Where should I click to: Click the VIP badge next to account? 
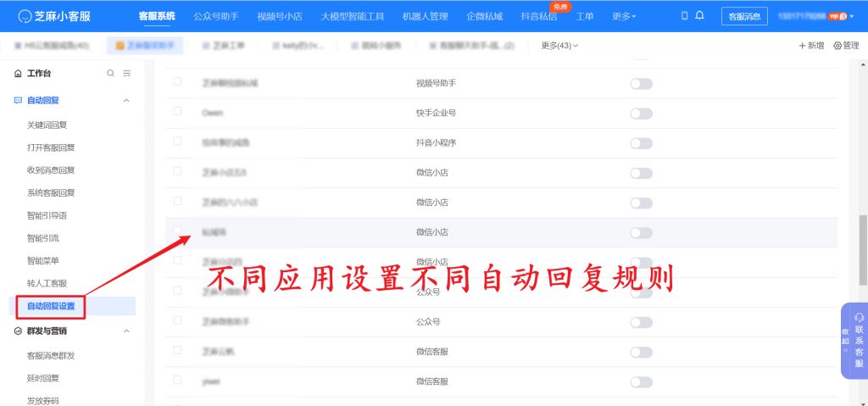(x=837, y=17)
